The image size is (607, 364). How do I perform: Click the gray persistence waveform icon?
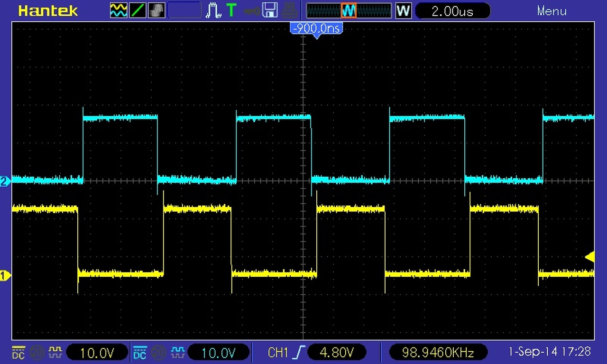157,10
